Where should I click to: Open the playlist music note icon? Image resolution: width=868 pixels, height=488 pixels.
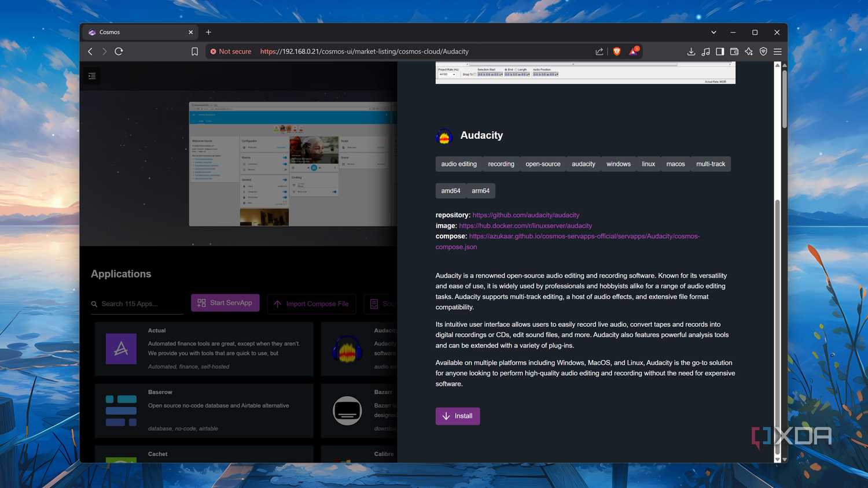coord(705,51)
